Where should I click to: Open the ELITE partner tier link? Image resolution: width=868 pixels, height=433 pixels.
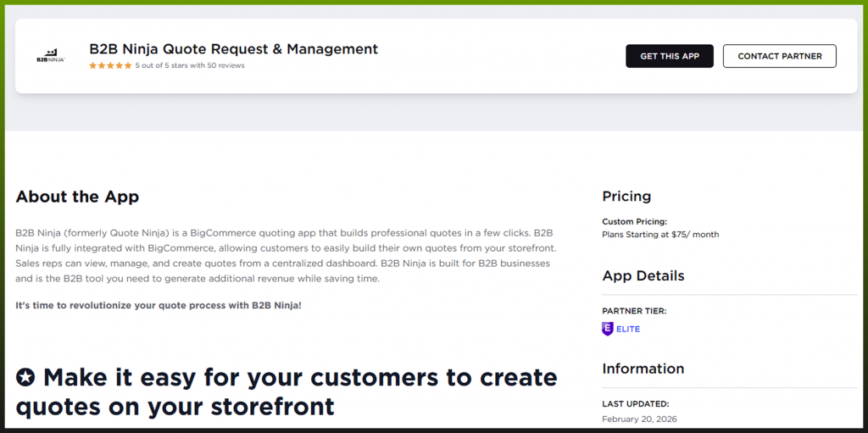(628, 329)
